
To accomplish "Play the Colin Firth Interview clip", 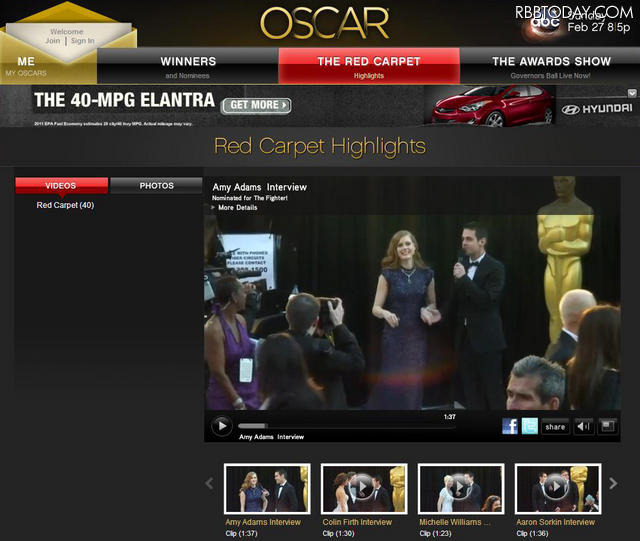I will (x=357, y=489).
